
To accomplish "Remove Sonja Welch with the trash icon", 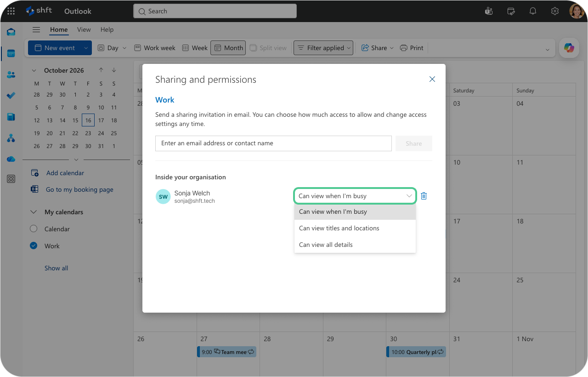I will pos(424,196).
